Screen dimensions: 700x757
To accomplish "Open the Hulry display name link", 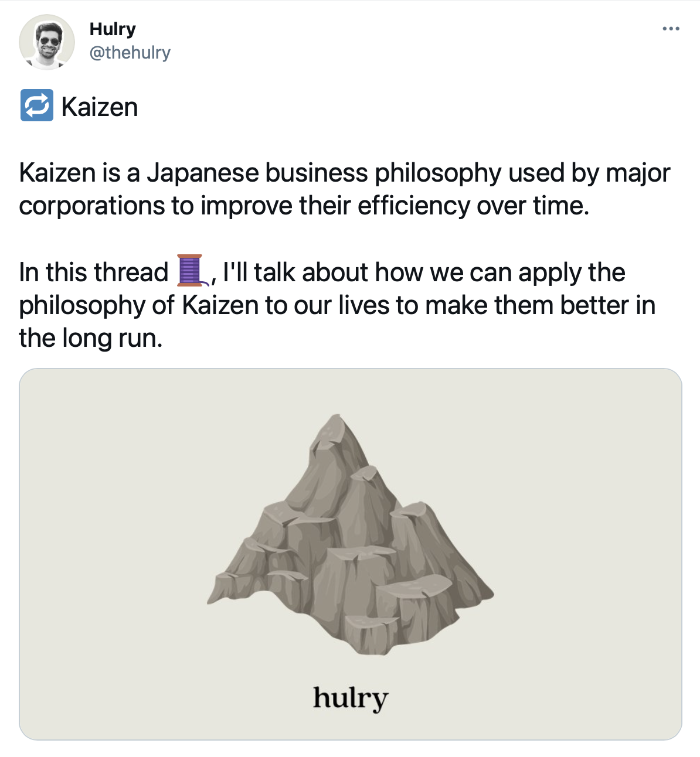I will [113, 29].
